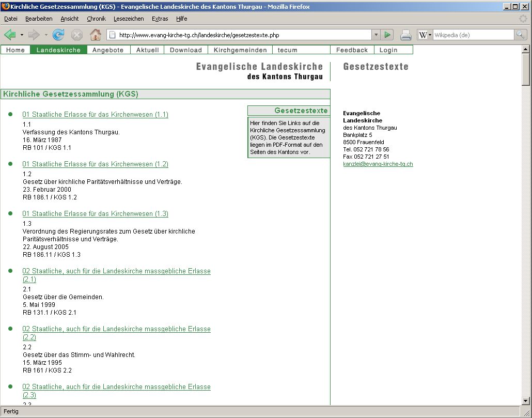Open the Extras menu
Viewport: 532px width, 418px height.
pyautogui.click(x=160, y=19)
